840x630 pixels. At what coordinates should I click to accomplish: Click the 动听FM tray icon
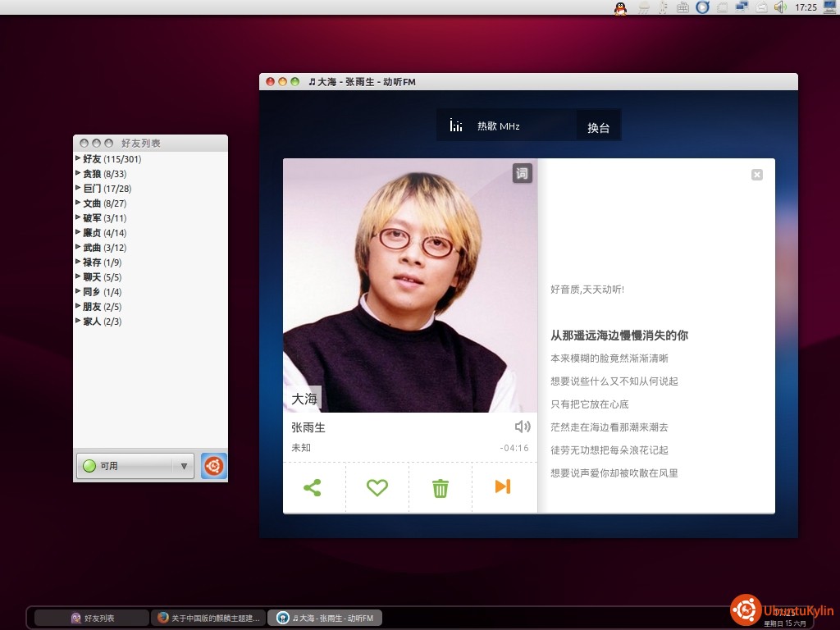702,7
